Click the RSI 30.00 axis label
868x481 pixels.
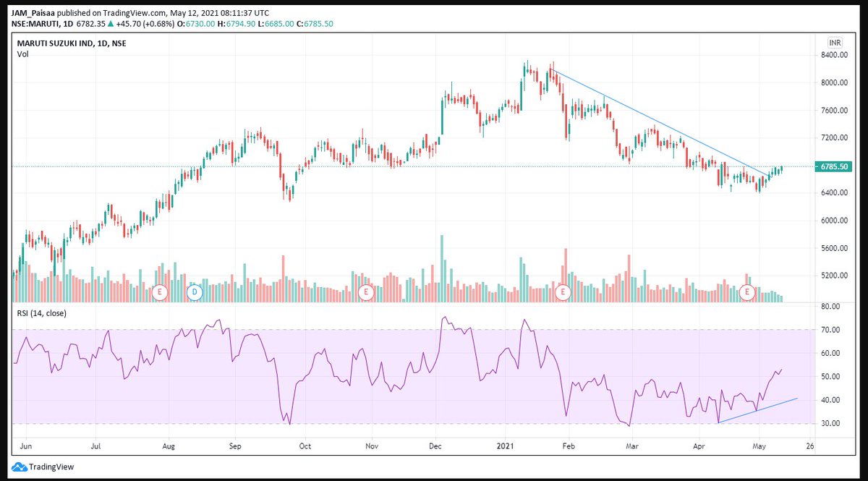831,423
